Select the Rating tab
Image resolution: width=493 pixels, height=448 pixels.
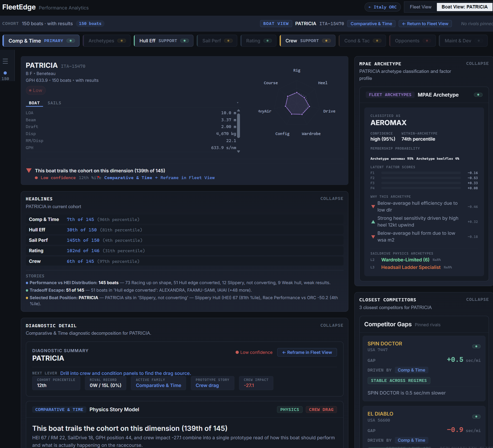pos(258,41)
